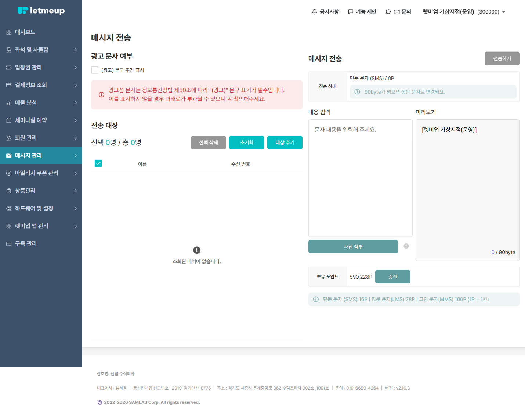The height and width of the screenshot is (420, 525).
Task: Click the help question mark near 사진 첨부
Action: [406, 246]
